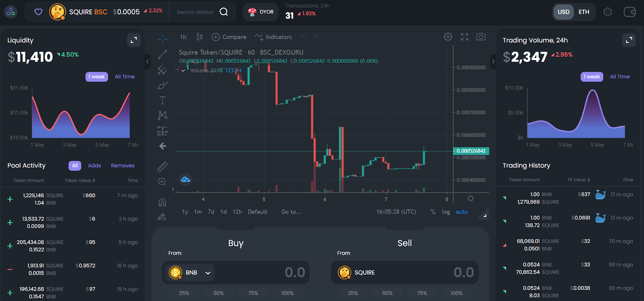Click the redo arrow in chart toolbar
Screen dimensions: 644x301
point(316,37)
